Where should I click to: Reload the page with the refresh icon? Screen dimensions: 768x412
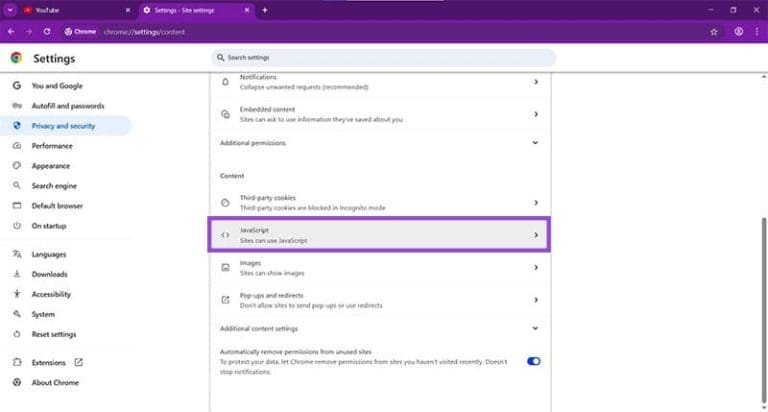[x=46, y=31]
